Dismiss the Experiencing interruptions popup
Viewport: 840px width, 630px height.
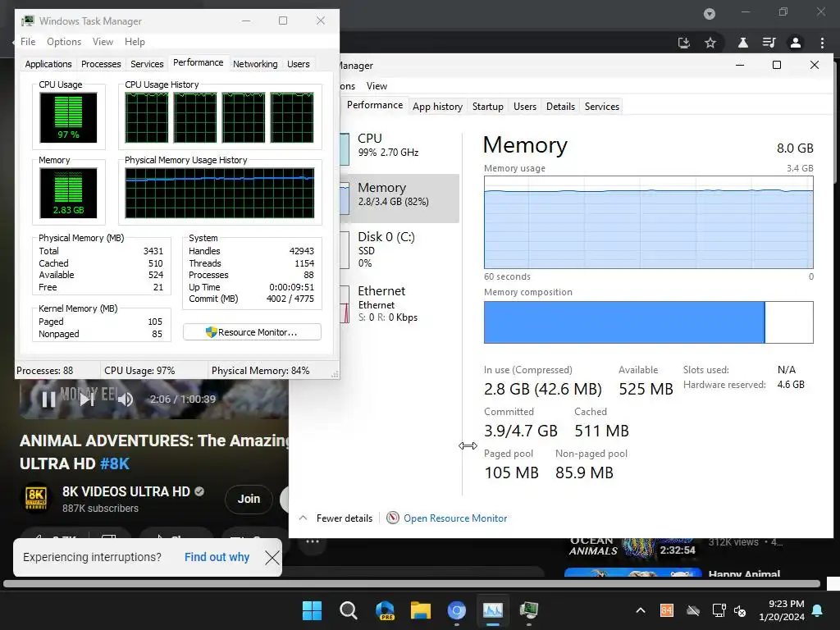coord(272,558)
